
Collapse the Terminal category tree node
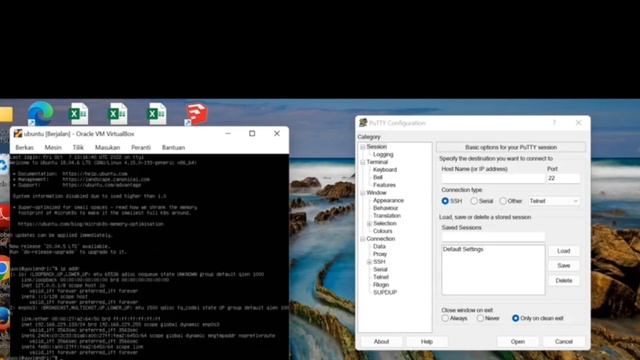click(x=362, y=162)
